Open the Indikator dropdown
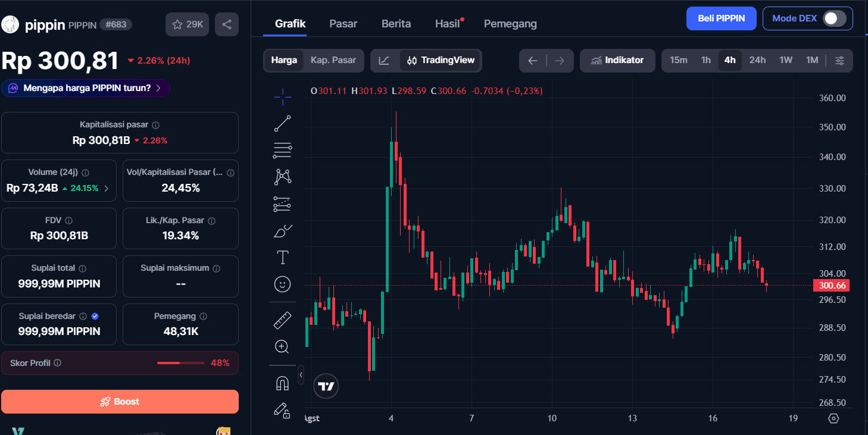 click(x=617, y=60)
